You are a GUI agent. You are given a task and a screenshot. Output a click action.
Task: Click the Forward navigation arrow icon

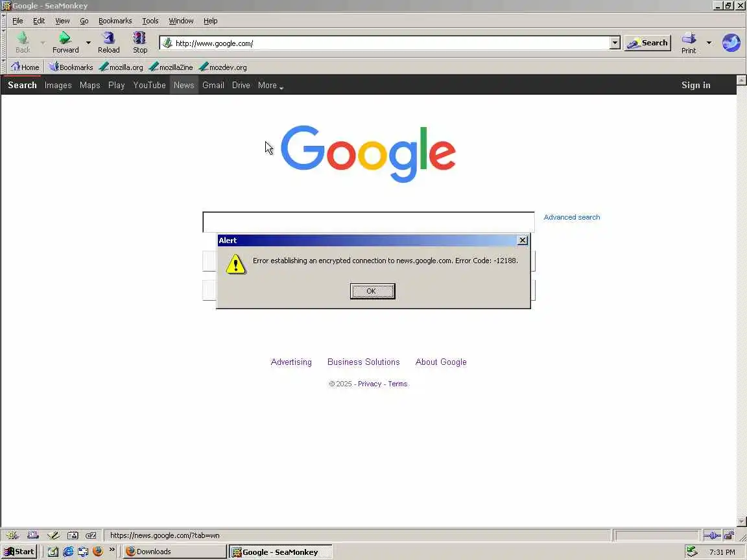point(65,38)
